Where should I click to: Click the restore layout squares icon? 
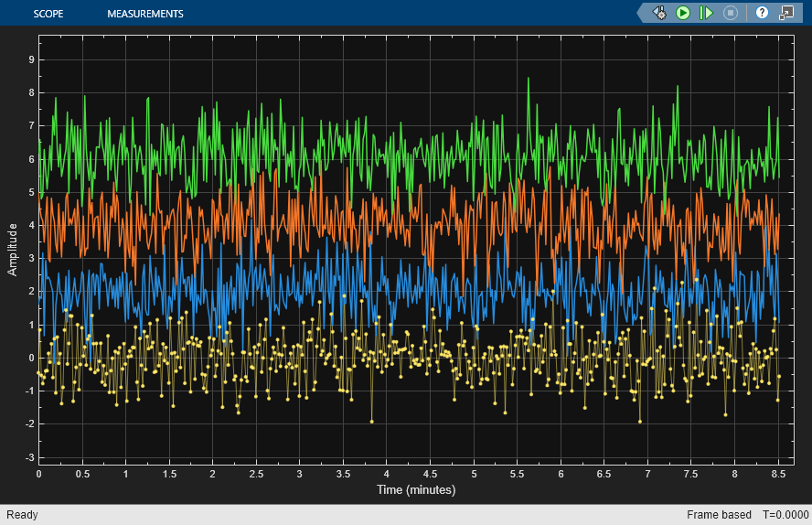785,13
